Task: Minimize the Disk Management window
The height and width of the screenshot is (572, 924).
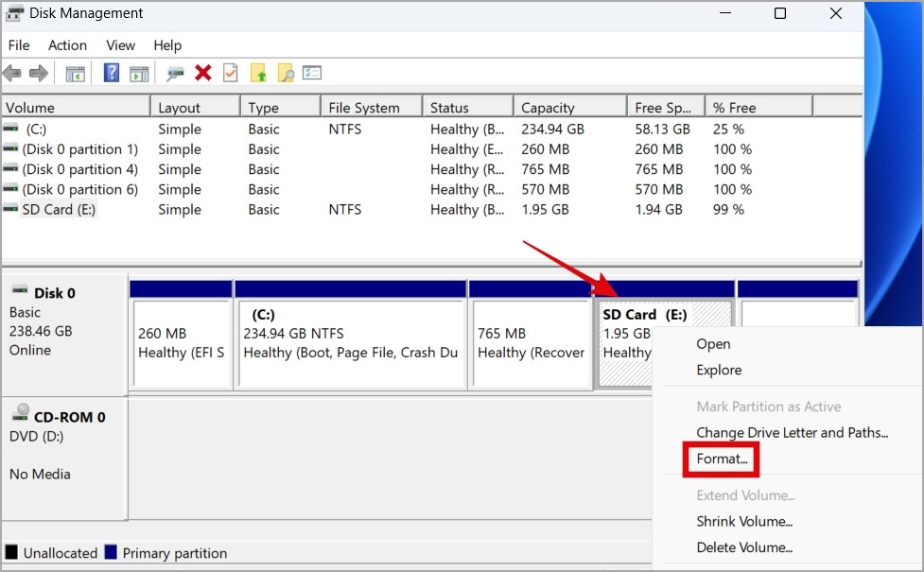Action: pyautogui.click(x=725, y=13)
